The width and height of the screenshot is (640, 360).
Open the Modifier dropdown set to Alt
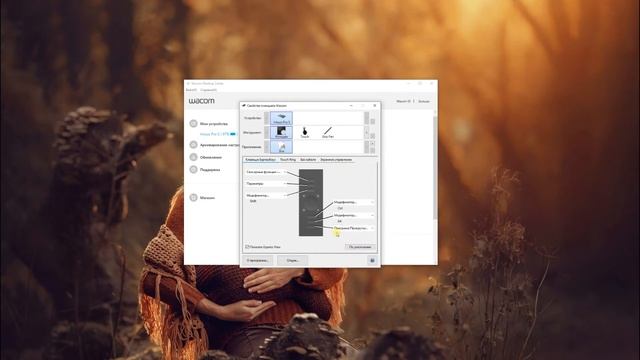tap(353, 215)
